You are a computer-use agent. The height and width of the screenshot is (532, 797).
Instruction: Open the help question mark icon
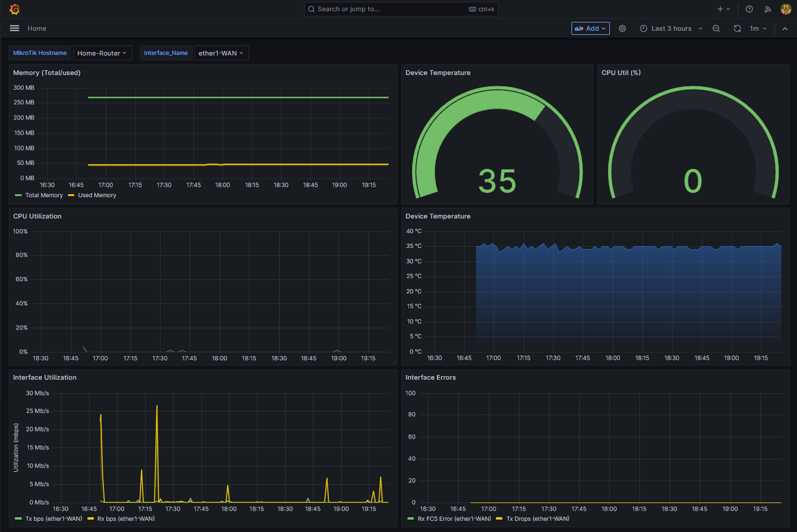pos(749,9)
